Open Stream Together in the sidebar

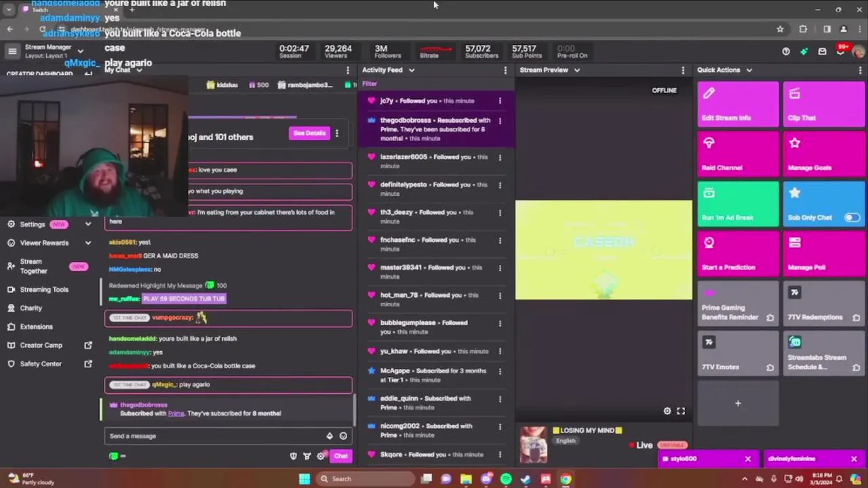click(x=34, y=266)
